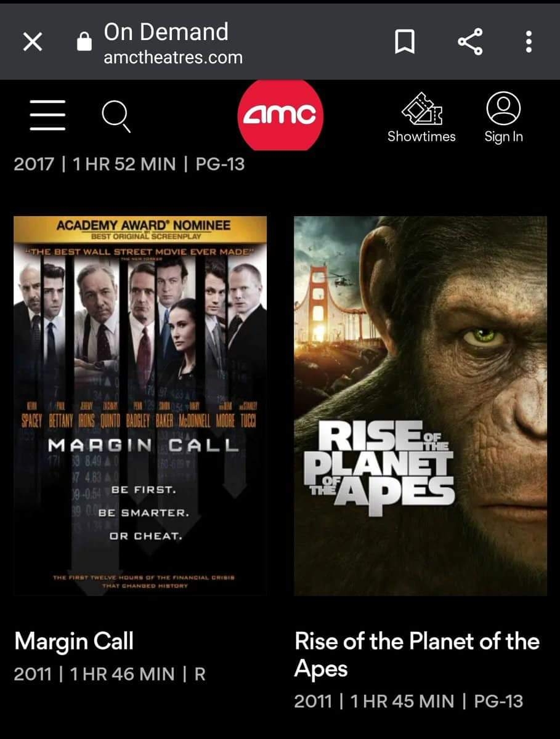560x739 pixels.
Task: Tap the magnifying glass search icon
Action: coord(116,116)
